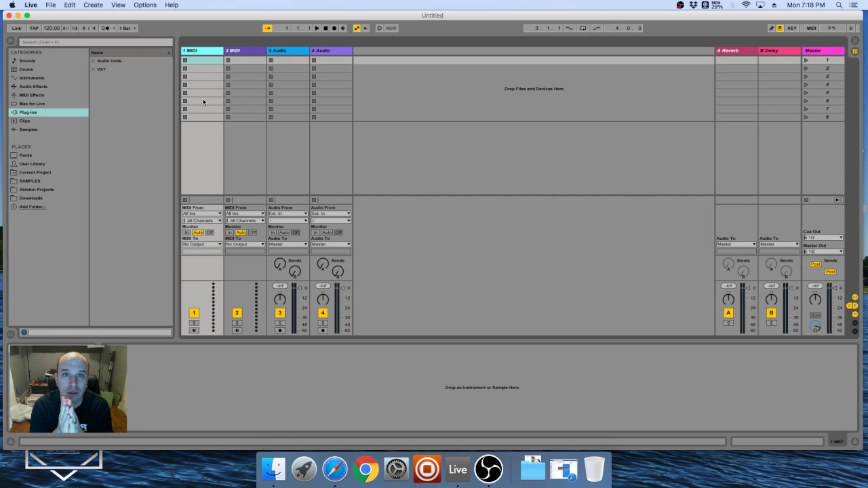Click the KEY map mode button
Viewport: 868px width, 488px height.
tap(792, 28)
